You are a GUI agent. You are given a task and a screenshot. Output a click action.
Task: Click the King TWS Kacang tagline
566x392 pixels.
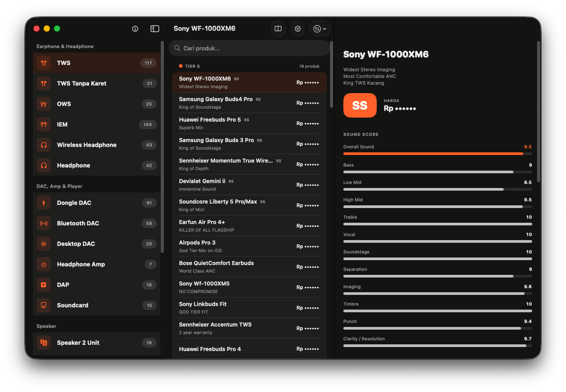[363, 83]
